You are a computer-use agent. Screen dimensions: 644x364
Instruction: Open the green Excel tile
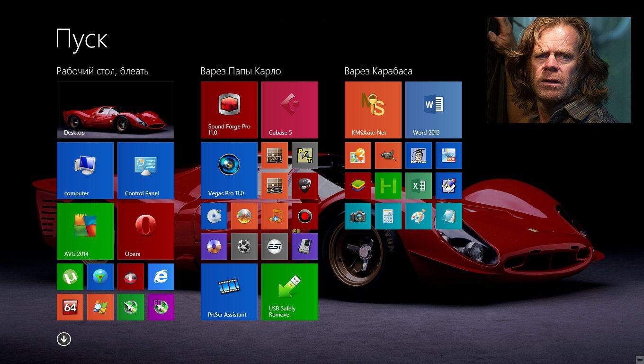pos(419,186)
